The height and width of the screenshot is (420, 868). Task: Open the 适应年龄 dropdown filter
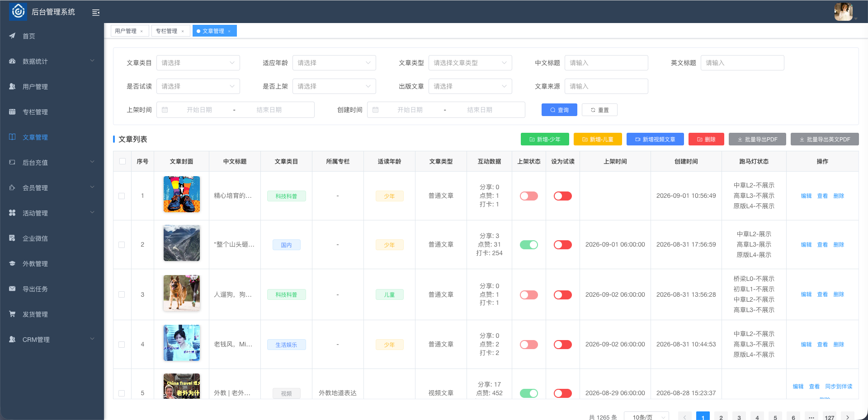334,63
